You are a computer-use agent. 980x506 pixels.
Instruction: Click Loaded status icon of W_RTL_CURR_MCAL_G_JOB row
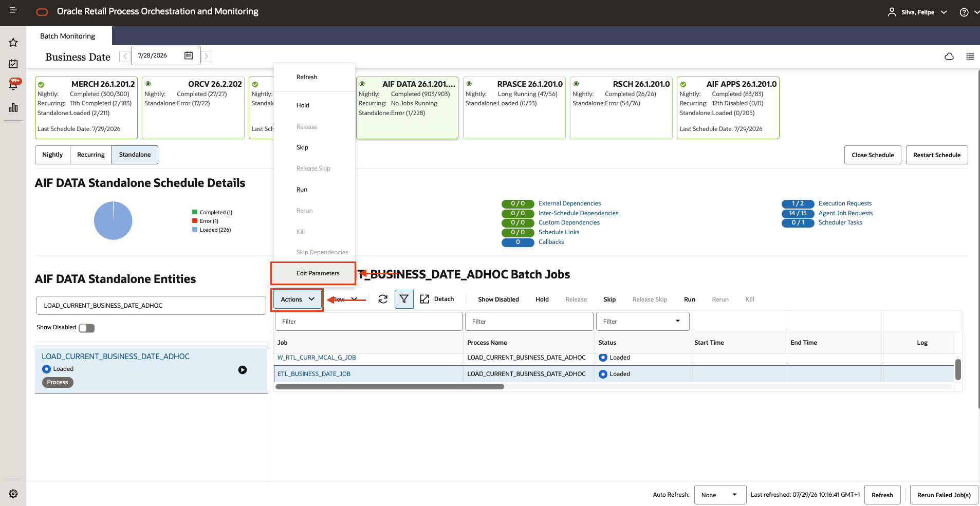[x=603, y=358]
